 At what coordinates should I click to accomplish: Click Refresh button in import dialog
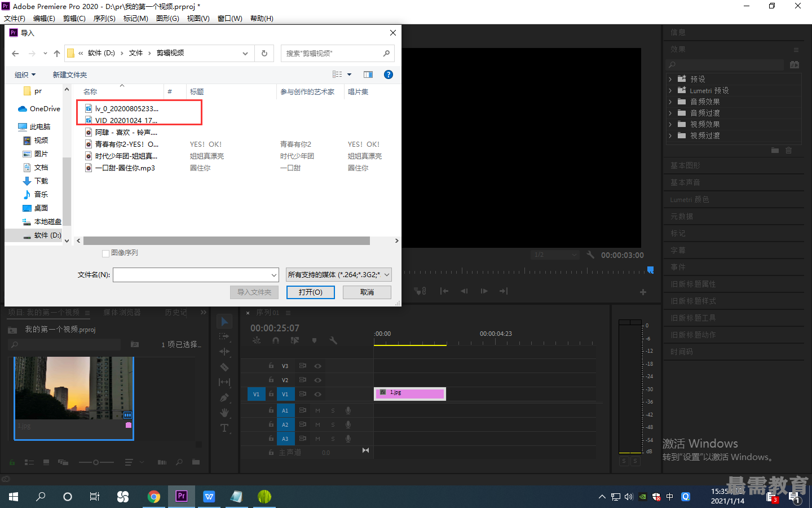(264, 53)
